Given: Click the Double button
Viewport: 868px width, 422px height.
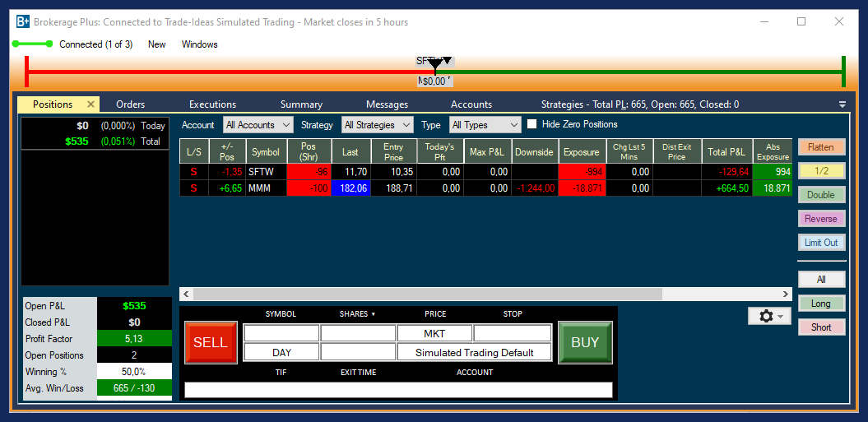Looking at the screenshot, I should (x=821, y=195).
